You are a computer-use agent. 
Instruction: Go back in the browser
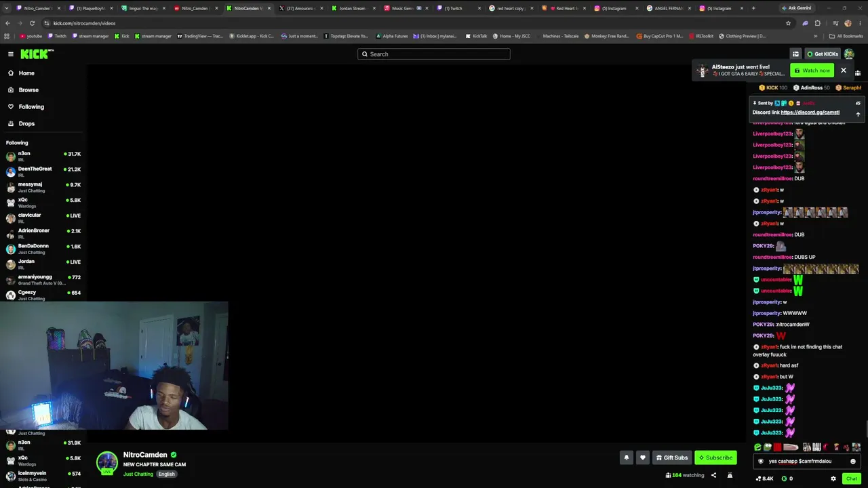[x=8, y=23]
